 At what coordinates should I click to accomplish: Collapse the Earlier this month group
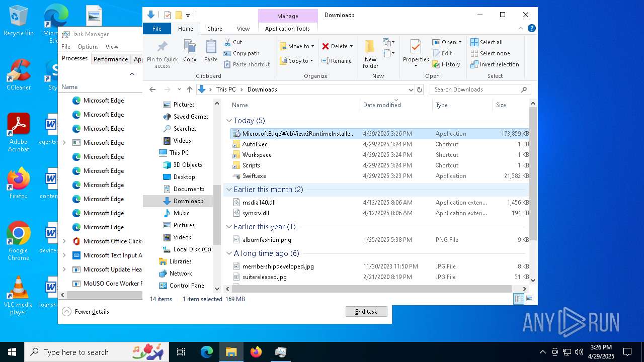click(229, 190)
